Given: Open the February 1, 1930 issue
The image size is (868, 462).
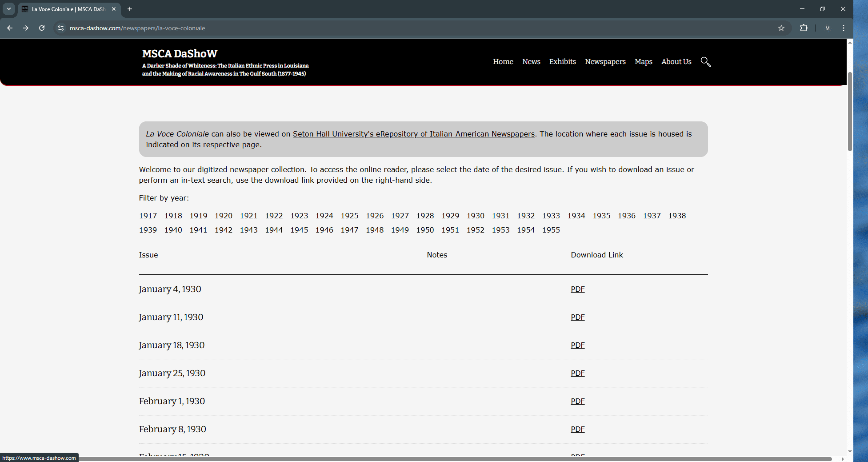Looking at the screenshot, I should [172, 401].
